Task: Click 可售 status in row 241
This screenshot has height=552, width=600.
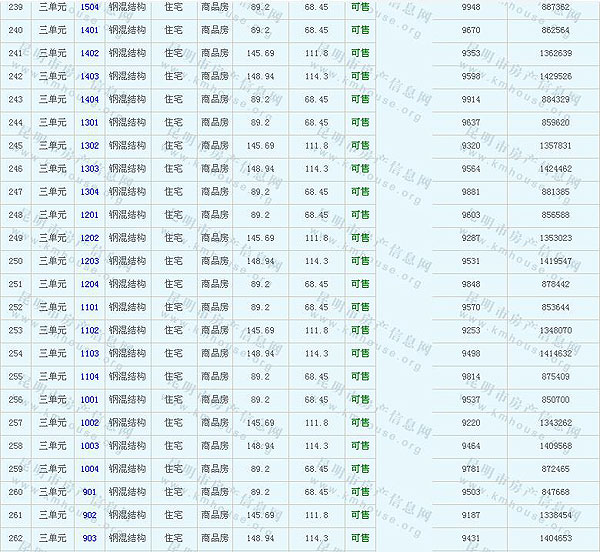Action: click(360, 53)
